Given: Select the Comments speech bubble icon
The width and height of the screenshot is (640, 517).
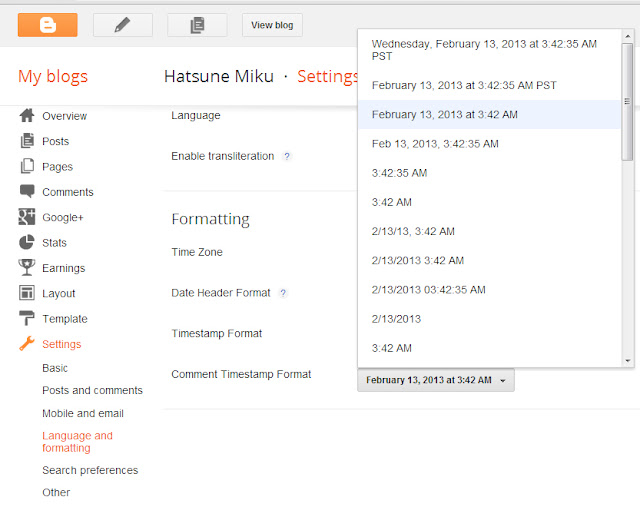Looking at the screenshot, I should pyautogui.click(x=27, y=191).
